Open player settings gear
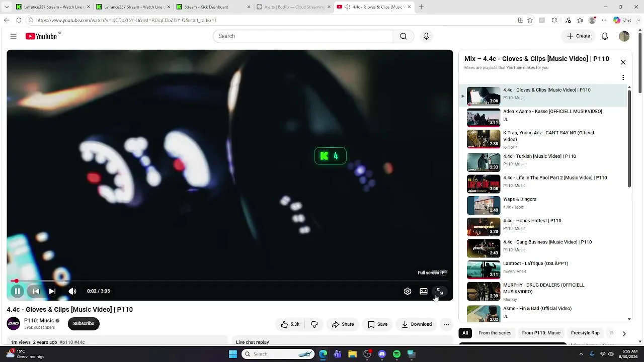This screenshot has width=644, height=362. click(x=408, y=291)
